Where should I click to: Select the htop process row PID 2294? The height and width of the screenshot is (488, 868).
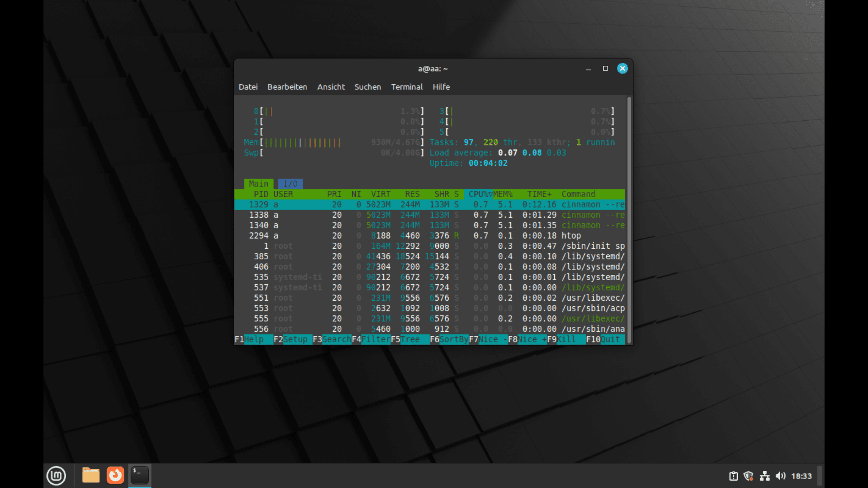point(430,236)
